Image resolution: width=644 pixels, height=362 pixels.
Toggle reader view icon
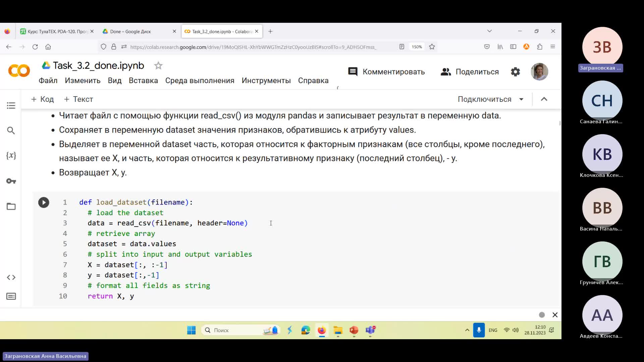(x=401, y=47)
